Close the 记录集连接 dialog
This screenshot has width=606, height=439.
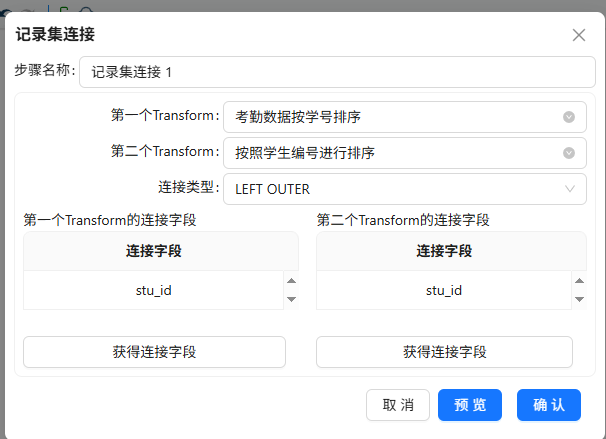coord(579,35)
